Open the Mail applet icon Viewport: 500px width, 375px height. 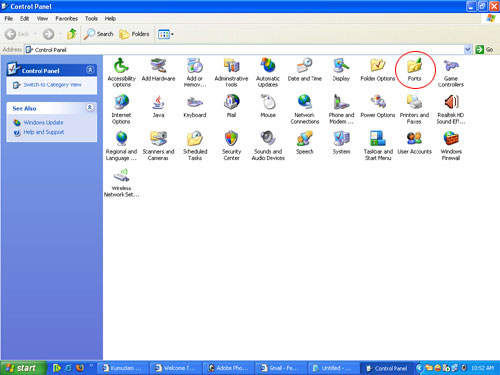click(x=231, y=106)
